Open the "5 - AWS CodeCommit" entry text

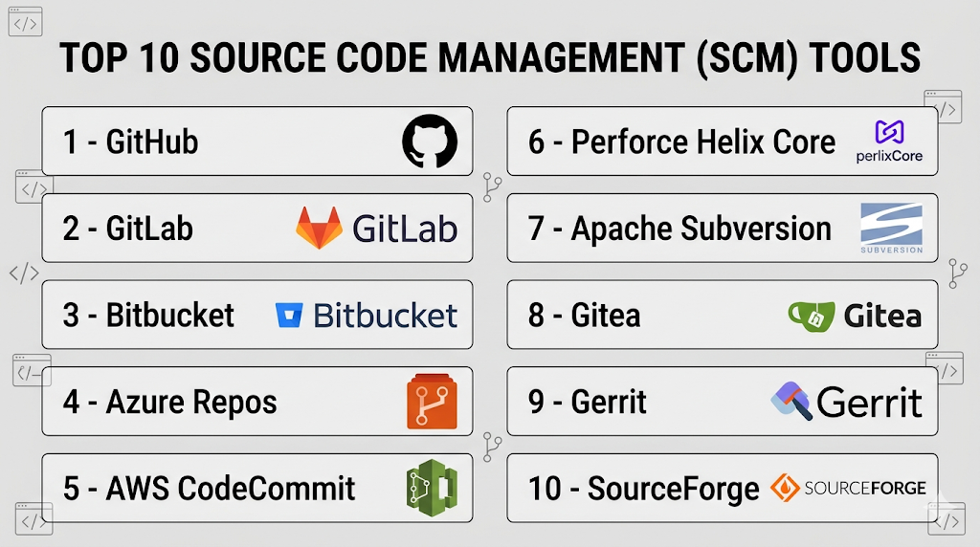[x=209, y=488]
